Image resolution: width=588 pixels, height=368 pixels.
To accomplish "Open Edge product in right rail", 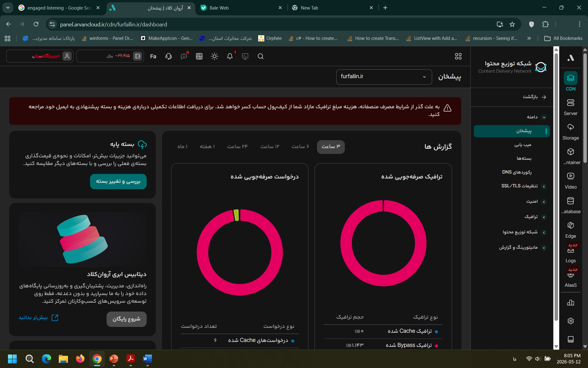I will point(571,230).
